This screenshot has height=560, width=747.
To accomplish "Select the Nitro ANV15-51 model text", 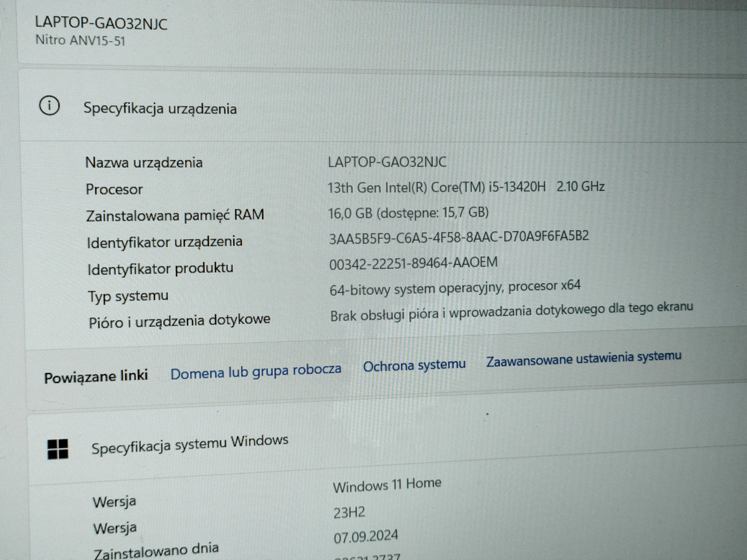I will point(80,41).
